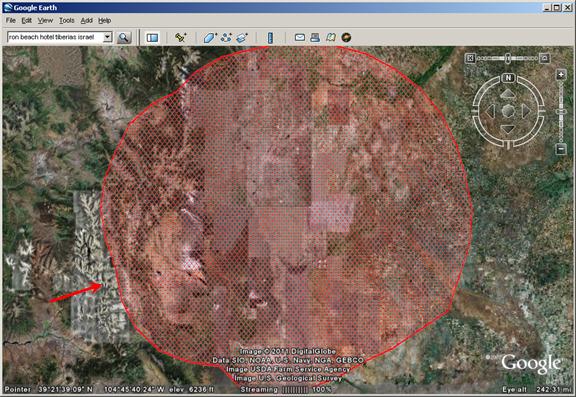This screenshot has height=397, width=576.
Task: Open the ruler measurement tool
Action: tap(270, 37)
